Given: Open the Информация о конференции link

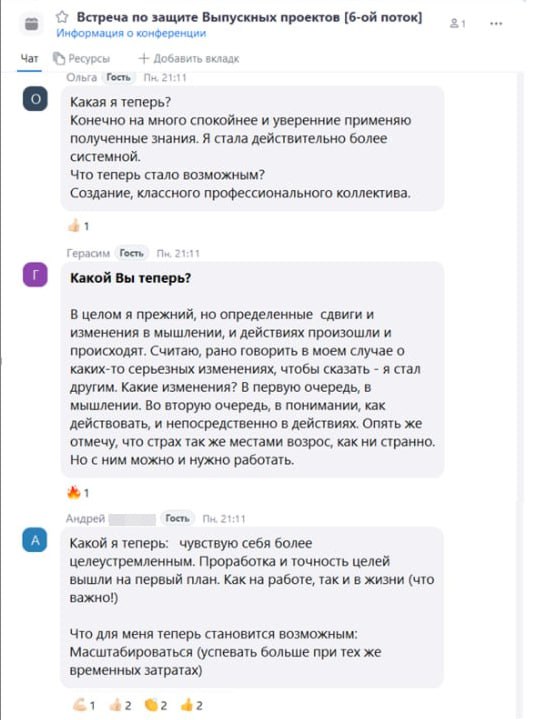Looking at the screenshot, I should tap(131, 33).
